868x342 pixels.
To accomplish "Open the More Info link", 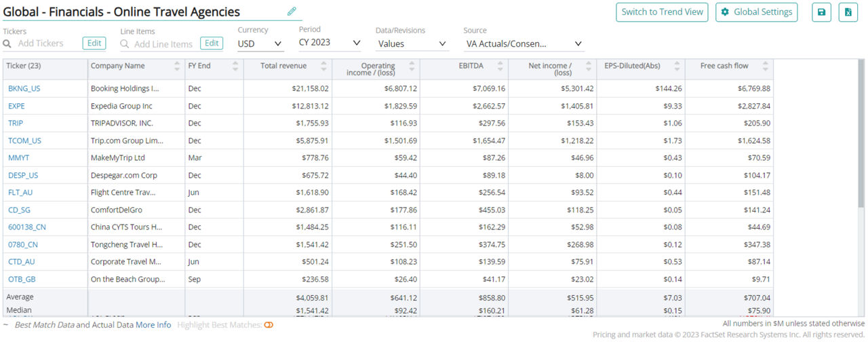I will coord(153,325).
